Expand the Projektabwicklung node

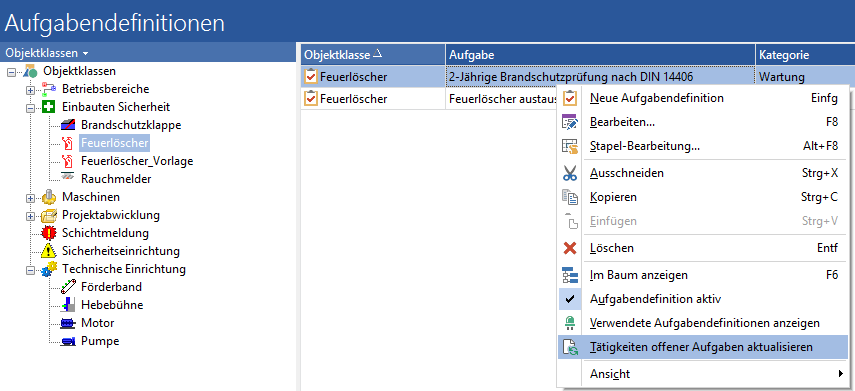[x=31, y=215]
